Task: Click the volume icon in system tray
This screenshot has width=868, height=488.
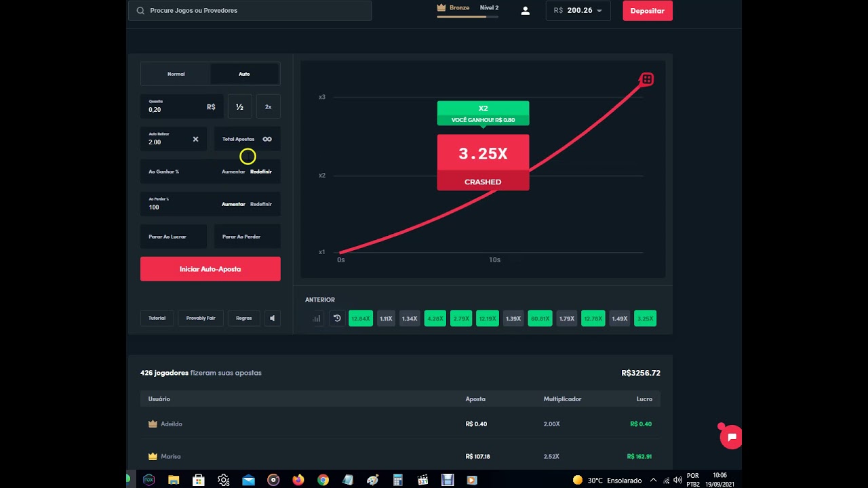Action: [x=677, y=480]
